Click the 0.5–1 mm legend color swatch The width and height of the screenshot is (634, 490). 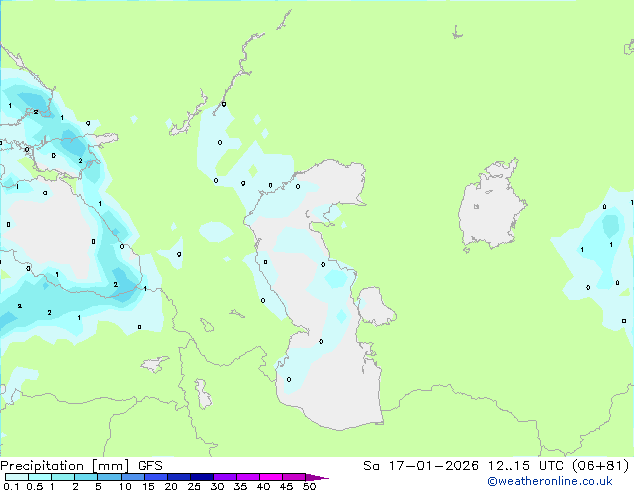point(40,477)
